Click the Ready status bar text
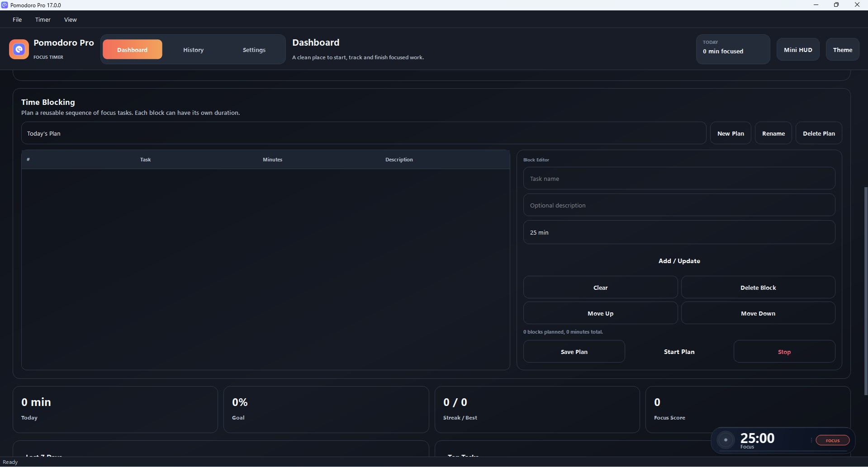The image size is (868, 467). tap(10, 462)
